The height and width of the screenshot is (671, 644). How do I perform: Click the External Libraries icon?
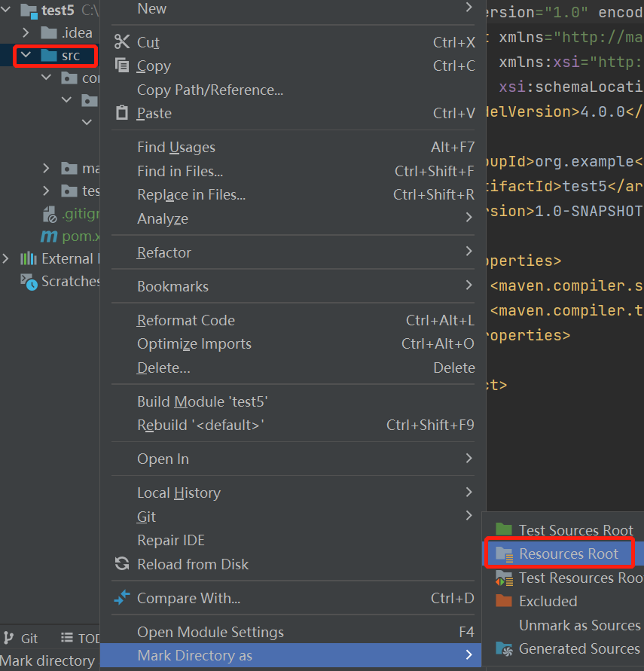29,258
